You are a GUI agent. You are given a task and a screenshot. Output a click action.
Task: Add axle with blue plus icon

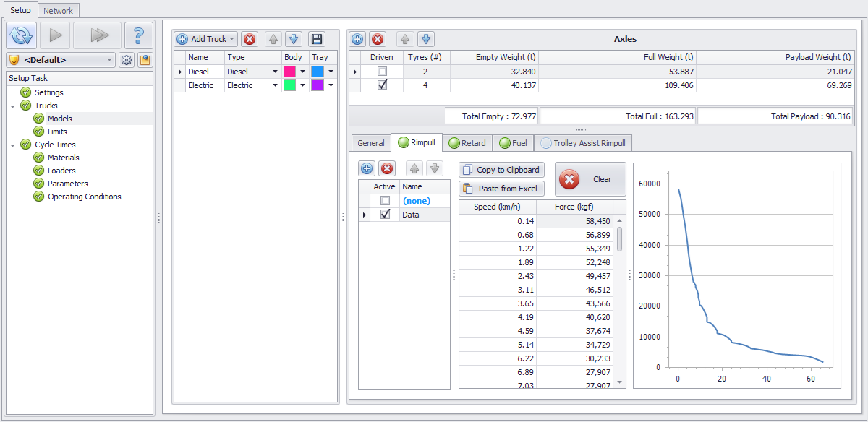357,39
